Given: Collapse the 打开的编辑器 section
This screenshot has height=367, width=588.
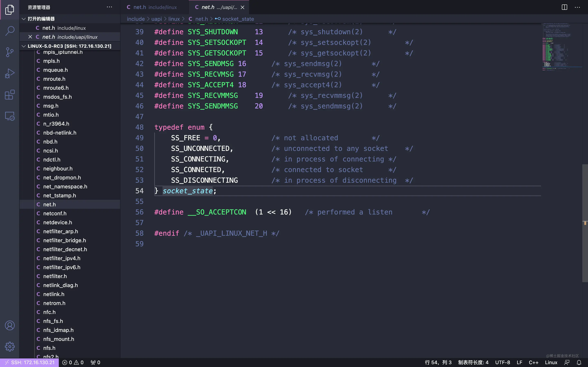Looking at the screenshot, I should click(23, 19).
